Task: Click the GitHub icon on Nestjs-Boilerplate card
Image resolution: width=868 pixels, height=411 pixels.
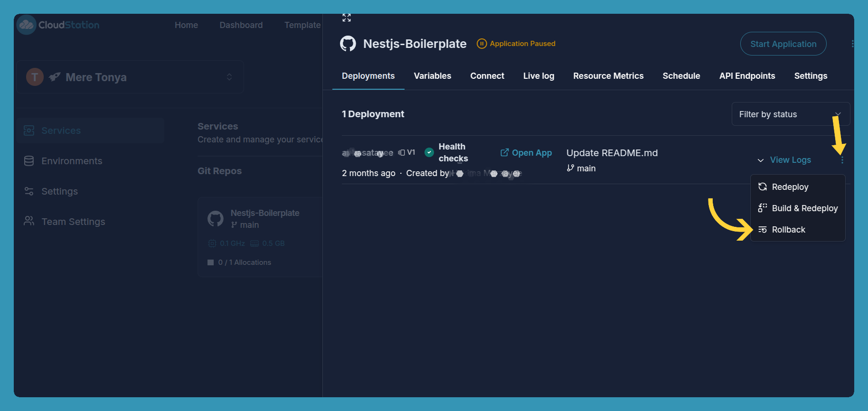Action: click(x=216, y=219)
